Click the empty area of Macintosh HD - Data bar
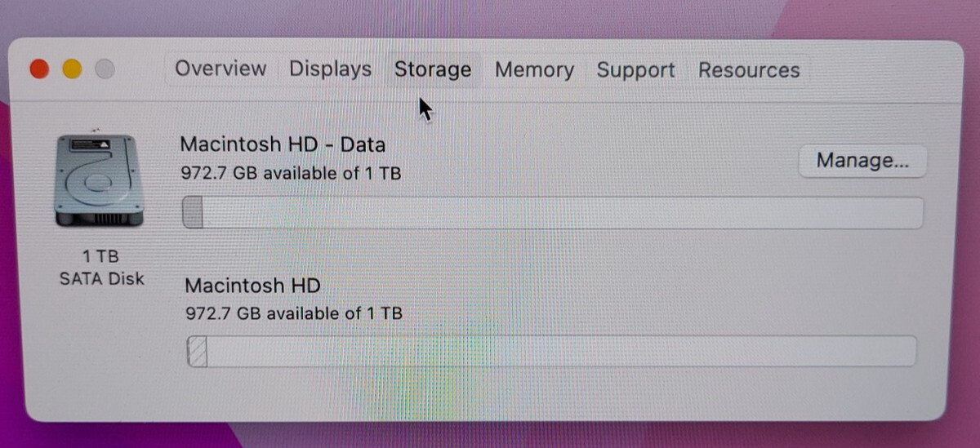 [562, 213]
